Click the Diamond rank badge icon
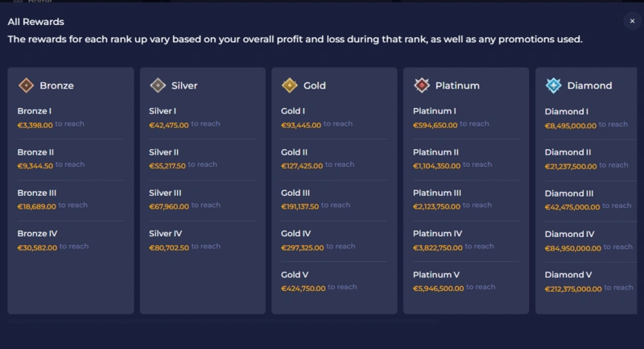The height and width of the screenshot is (349, 644). [x=554, y=85]
